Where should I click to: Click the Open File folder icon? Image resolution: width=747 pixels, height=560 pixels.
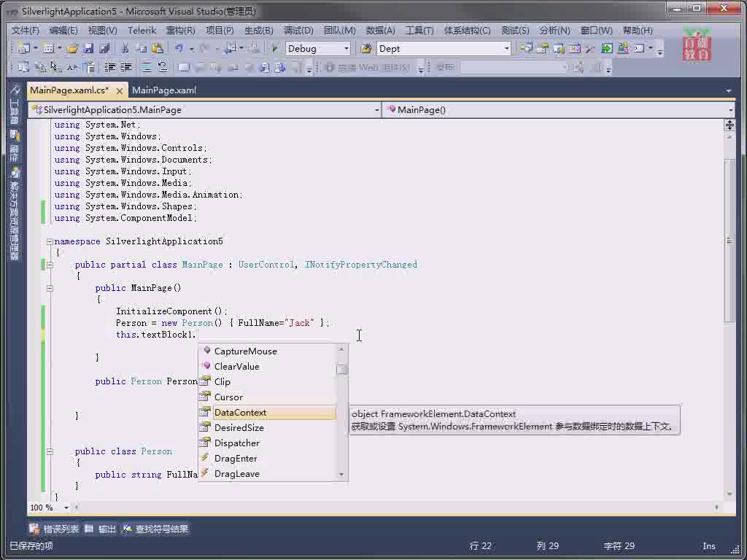pos(72,48)
